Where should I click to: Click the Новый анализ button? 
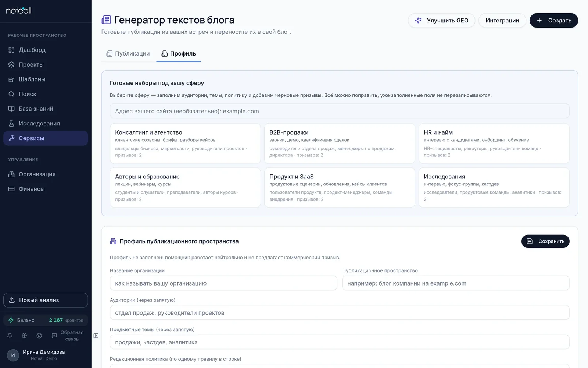[x=46, y=300]
